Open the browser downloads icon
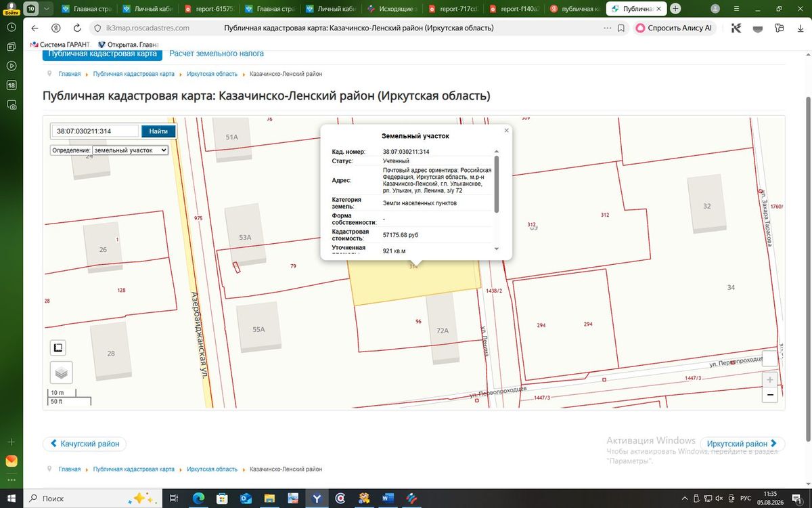Screen dimensions: 812x508 (800, 28)
